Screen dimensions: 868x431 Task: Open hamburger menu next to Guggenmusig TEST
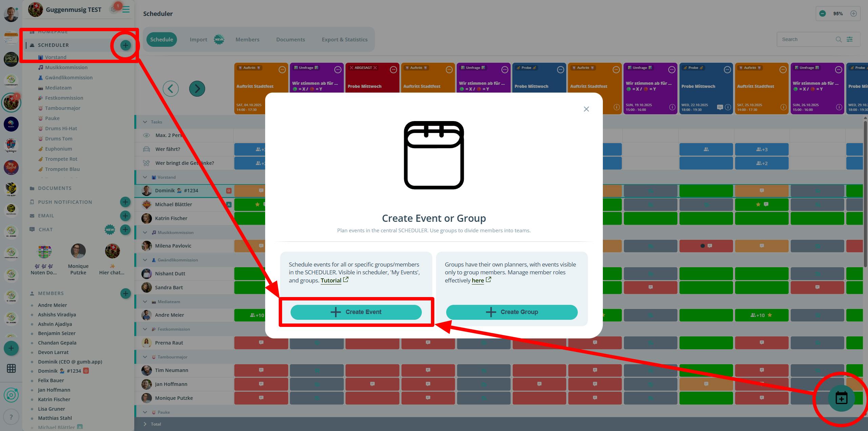point(126,9)
